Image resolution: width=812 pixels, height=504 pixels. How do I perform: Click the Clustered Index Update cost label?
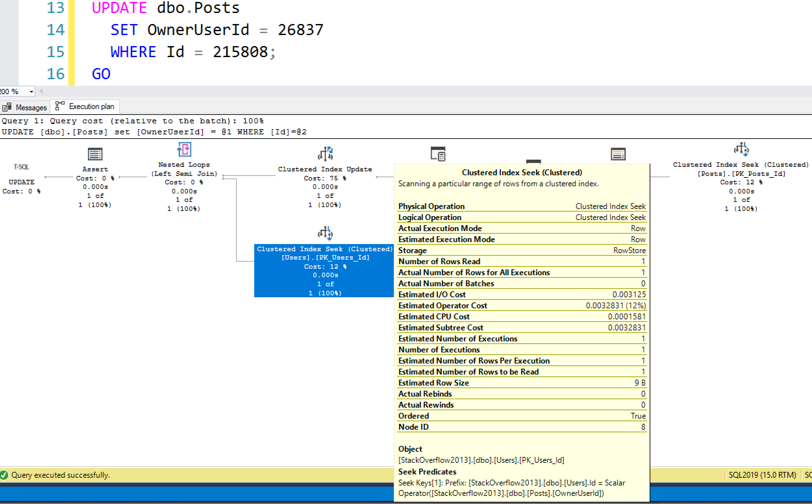[325, 178]
